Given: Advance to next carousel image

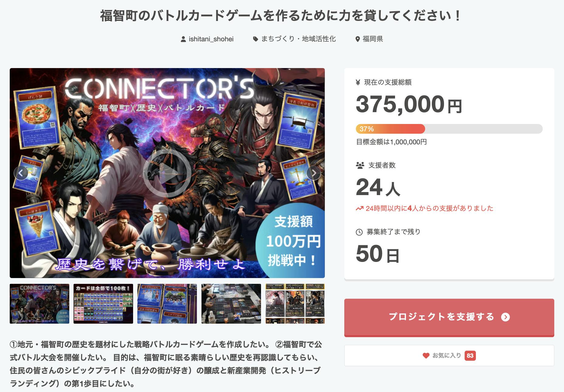Looking at the screenshot, I should 313,173.
